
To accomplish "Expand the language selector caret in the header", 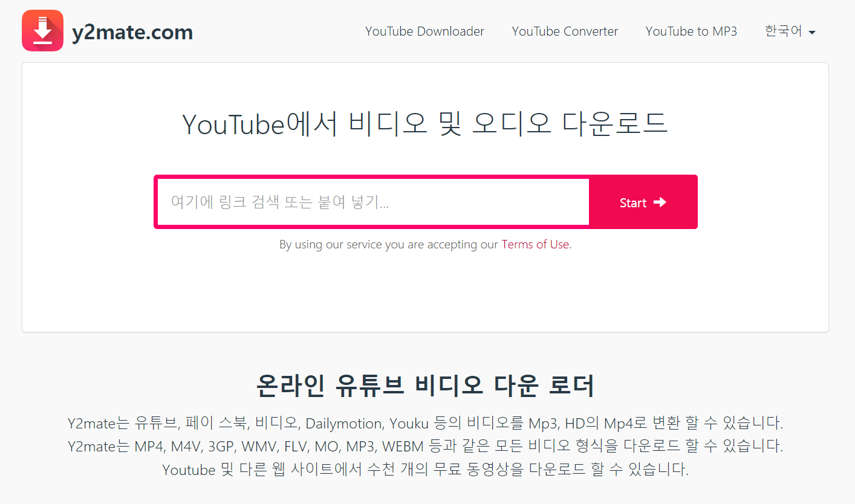I will coord(811,32).
